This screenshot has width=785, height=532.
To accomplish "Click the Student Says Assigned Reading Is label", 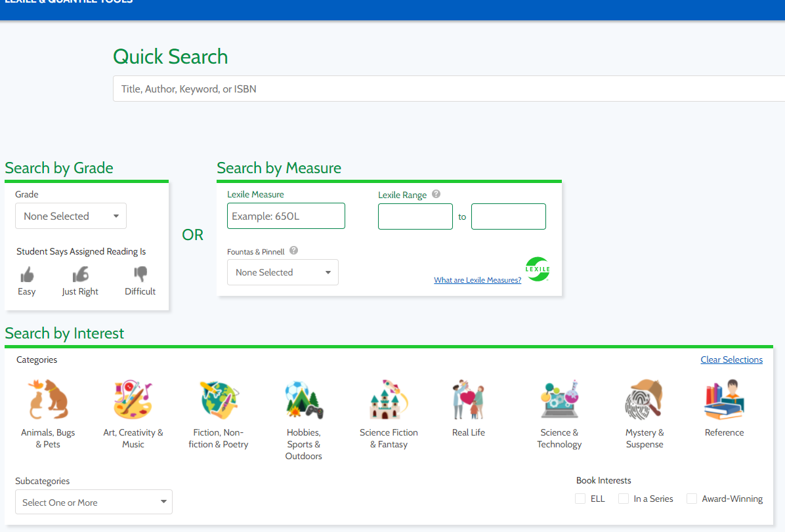I will (81, 251).
